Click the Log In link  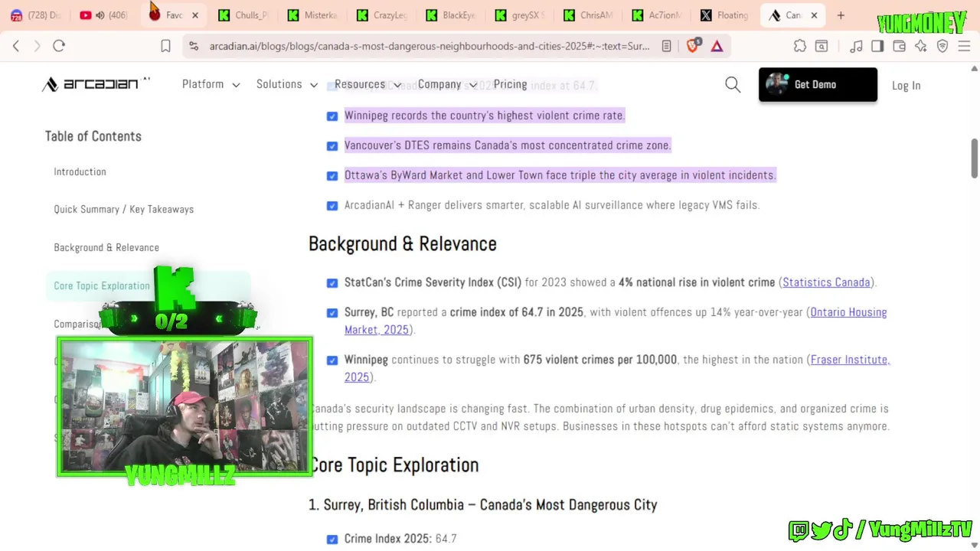coord(906,86)
